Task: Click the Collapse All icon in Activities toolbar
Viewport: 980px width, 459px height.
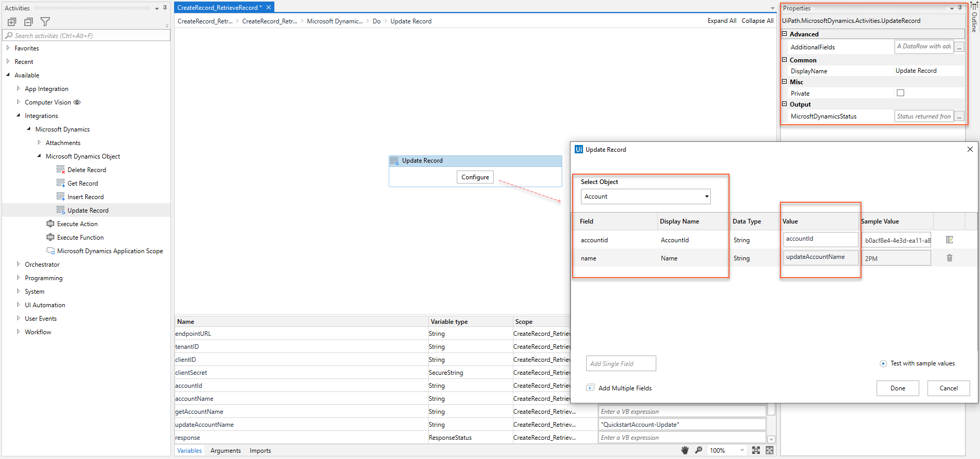Action: click(x=29, y=22)
